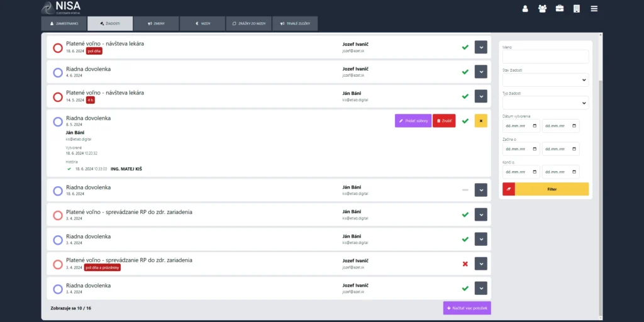The image size is (644, 322).
Task: Select the Žiadosti tab
Action: [110, 24]
